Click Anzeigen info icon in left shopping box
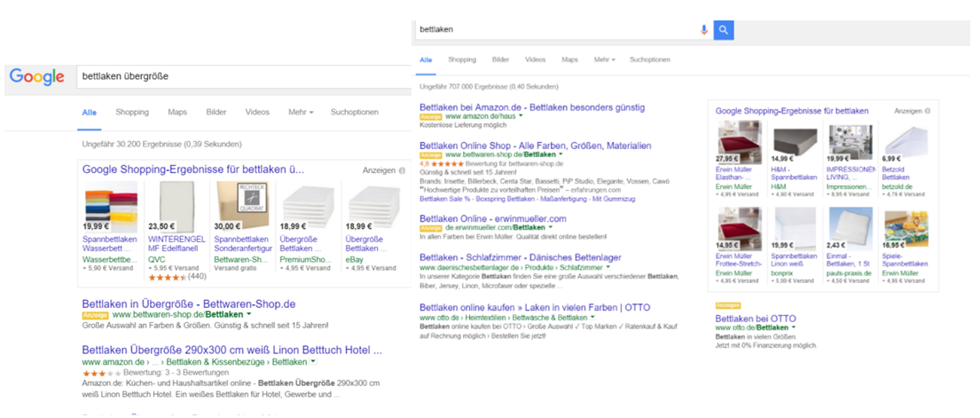This screenshot has height=418, width=980. coord(402,170)
